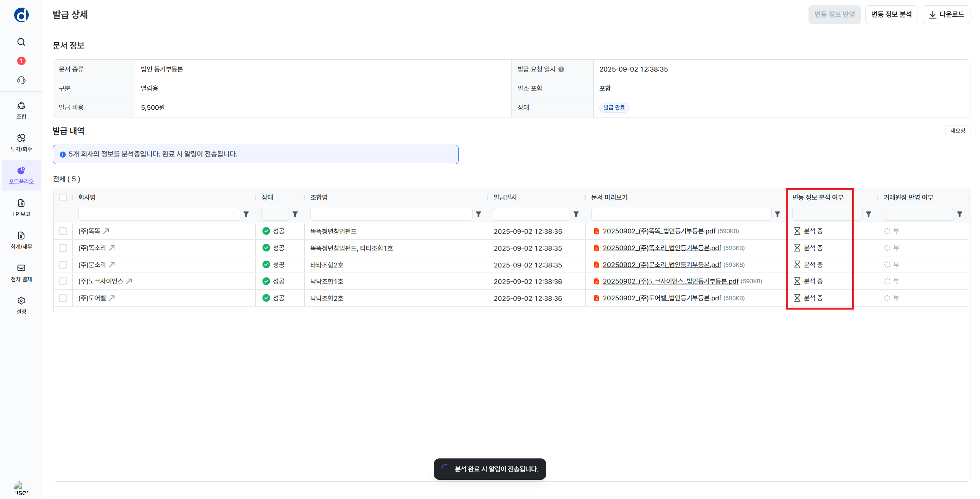Open the 조합명 column filter funnel
Screen dimensions: 980x499
click(x=479, y=214)
